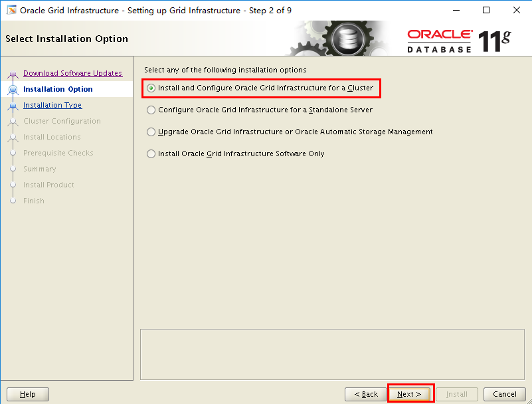Click the Prerequisite Checks step marker

pos(13,153)
